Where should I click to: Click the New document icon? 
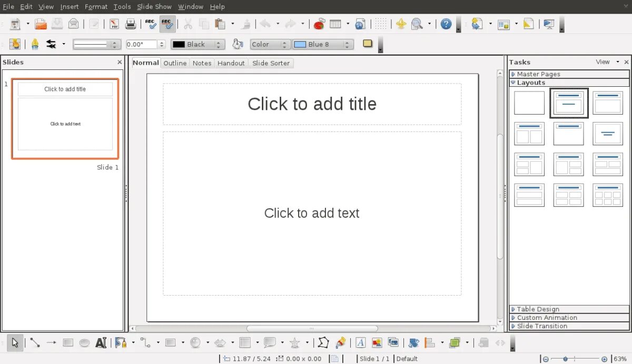point(15,24)
